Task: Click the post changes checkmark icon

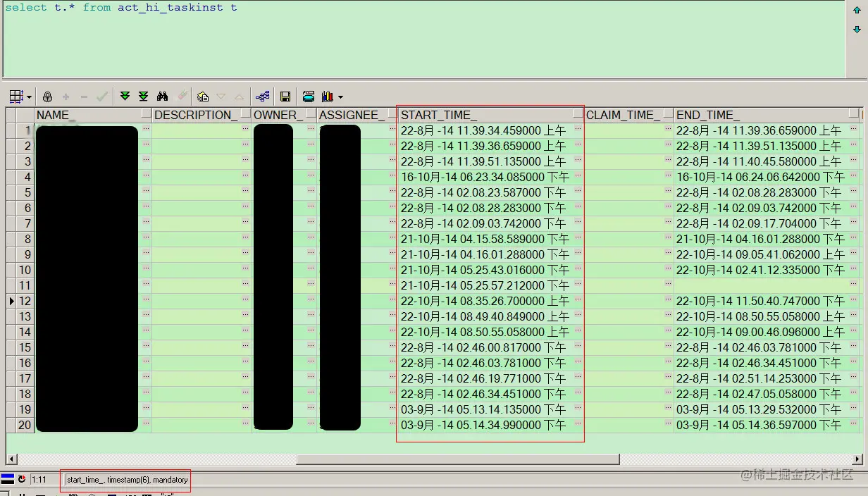Action: 102,97
